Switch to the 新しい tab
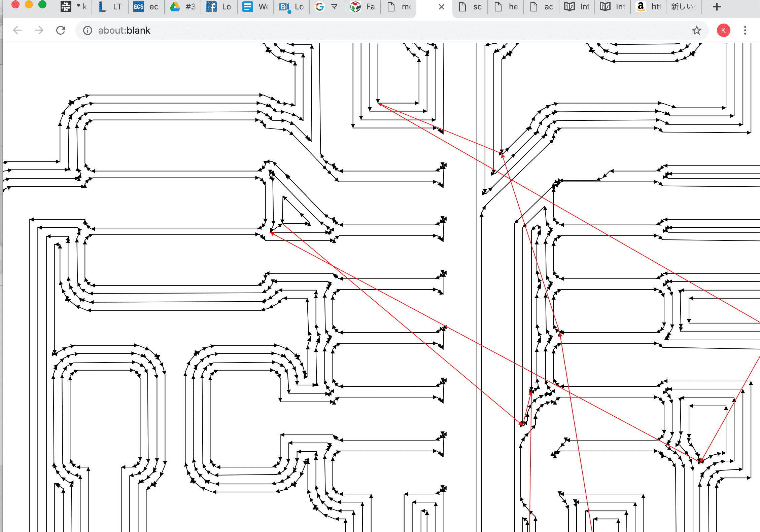760x532 pixels. [683, 7]
